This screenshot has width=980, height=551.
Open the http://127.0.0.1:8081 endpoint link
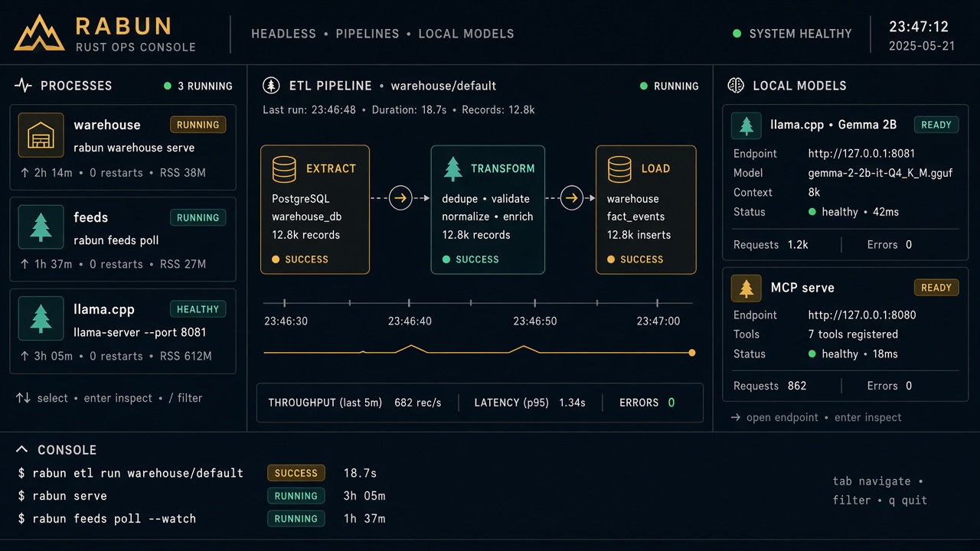[862, 153]
